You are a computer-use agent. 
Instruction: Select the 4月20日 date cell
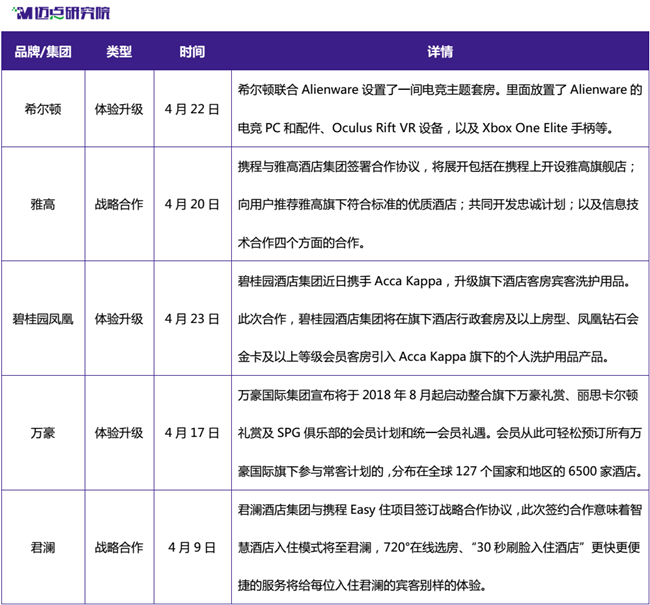pos(192,204)
